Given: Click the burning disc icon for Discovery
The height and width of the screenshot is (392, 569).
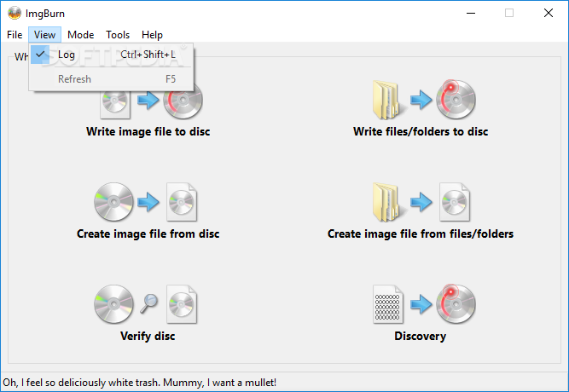Looking at the screenshot, I should [x=456, y=303].
